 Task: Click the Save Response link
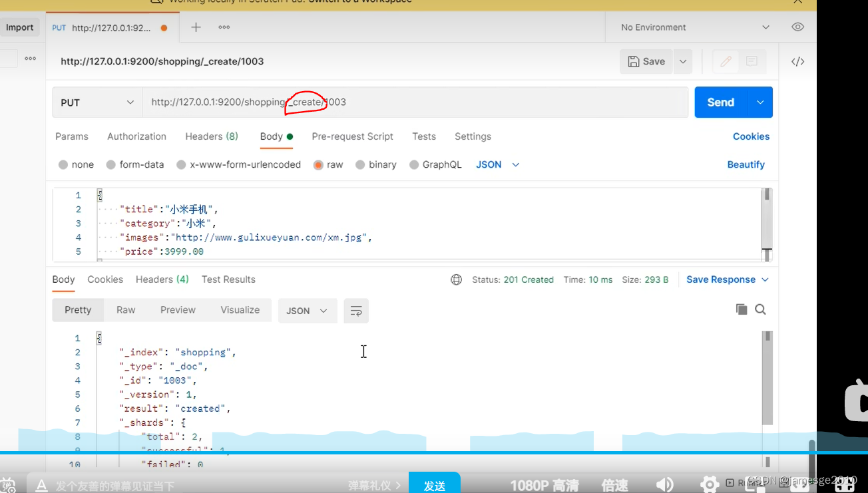click(x=721, y=279)
